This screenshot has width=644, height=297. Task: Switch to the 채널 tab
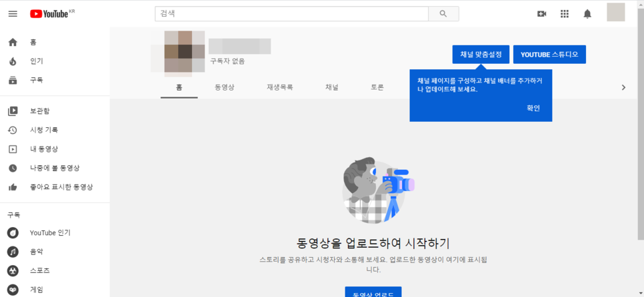click(332, 87)
